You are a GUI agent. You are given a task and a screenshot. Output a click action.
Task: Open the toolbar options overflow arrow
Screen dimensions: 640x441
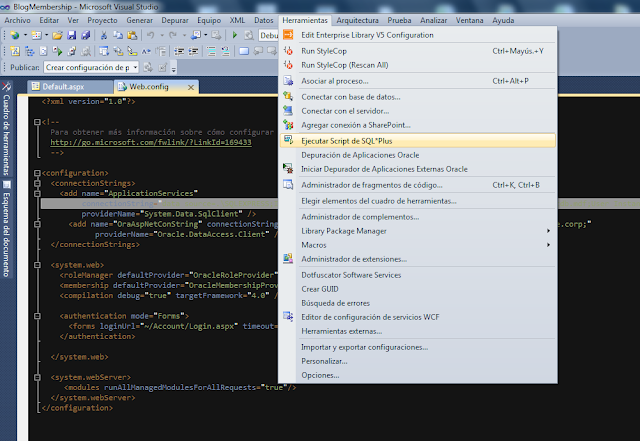click(173, 69)
